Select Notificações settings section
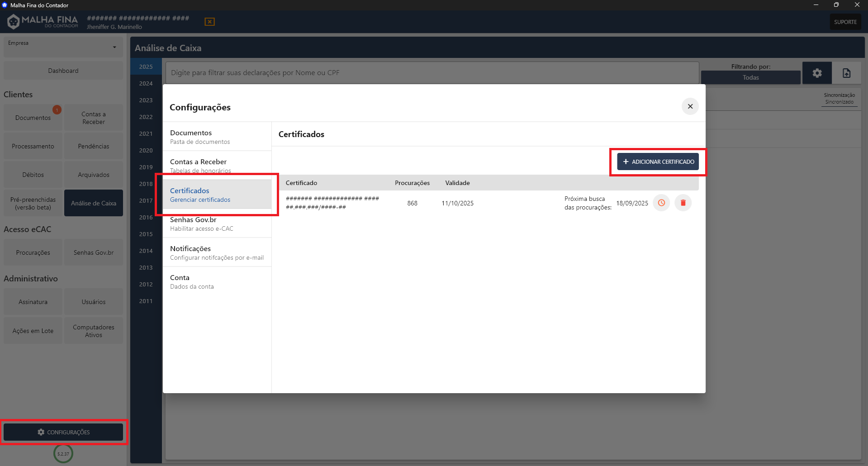 217,252
